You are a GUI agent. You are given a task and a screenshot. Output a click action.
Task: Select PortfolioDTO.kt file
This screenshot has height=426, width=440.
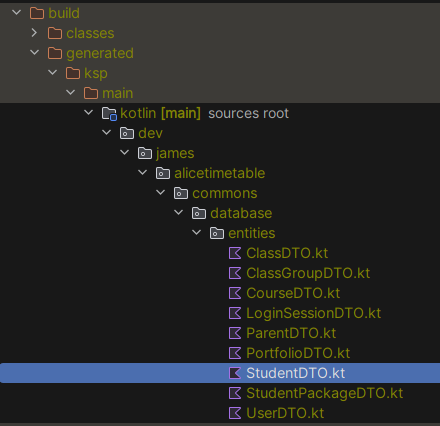pos(298,353)
